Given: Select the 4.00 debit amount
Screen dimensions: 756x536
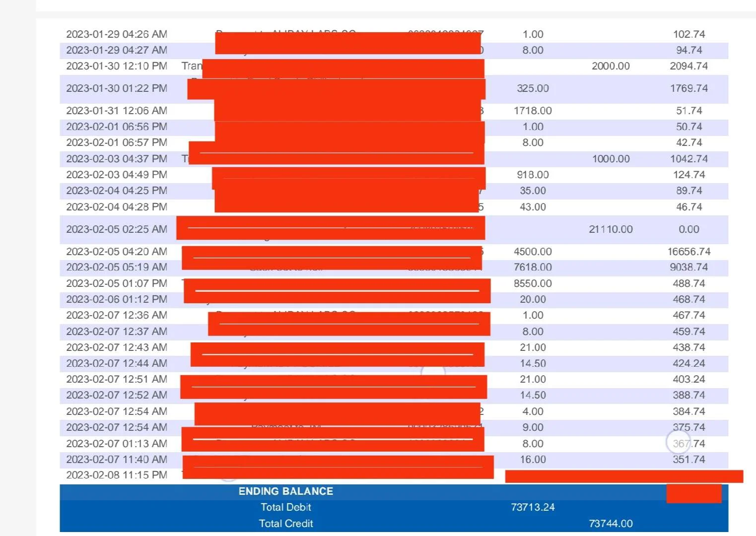Looking at the screenshot, I should pyautogui.click(x=533, y=411).
